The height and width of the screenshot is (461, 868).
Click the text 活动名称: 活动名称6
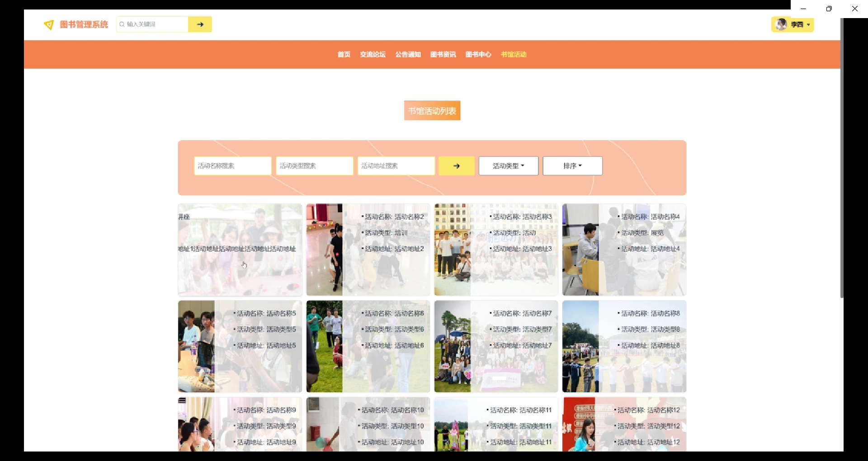[394, 314]
